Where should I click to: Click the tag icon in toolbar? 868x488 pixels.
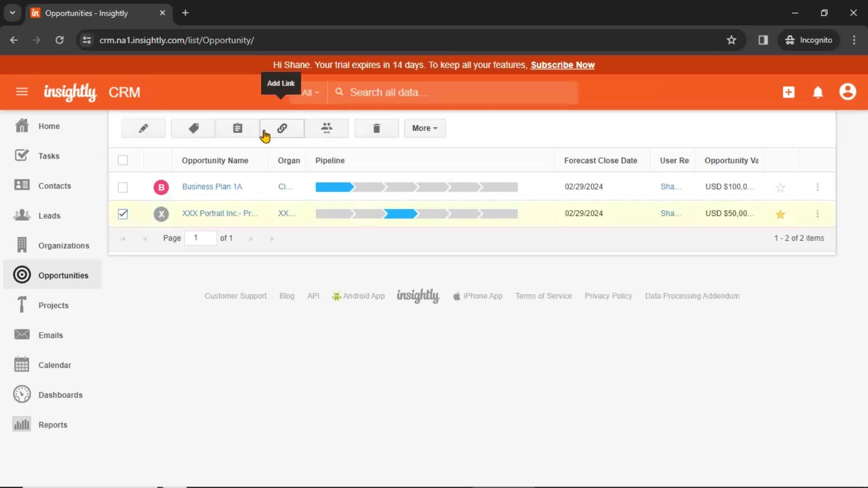(x=193, y=128)
